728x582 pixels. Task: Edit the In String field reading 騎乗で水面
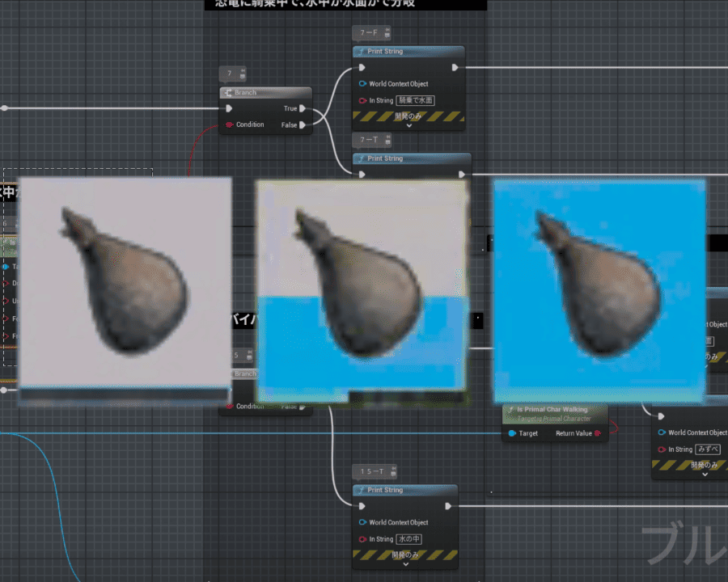[x=416, y=100]
